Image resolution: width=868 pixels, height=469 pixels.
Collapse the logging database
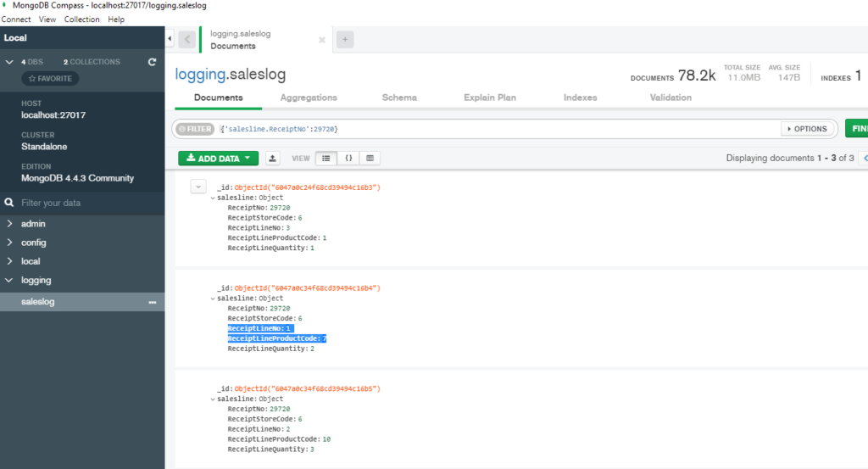coord(9,280)
